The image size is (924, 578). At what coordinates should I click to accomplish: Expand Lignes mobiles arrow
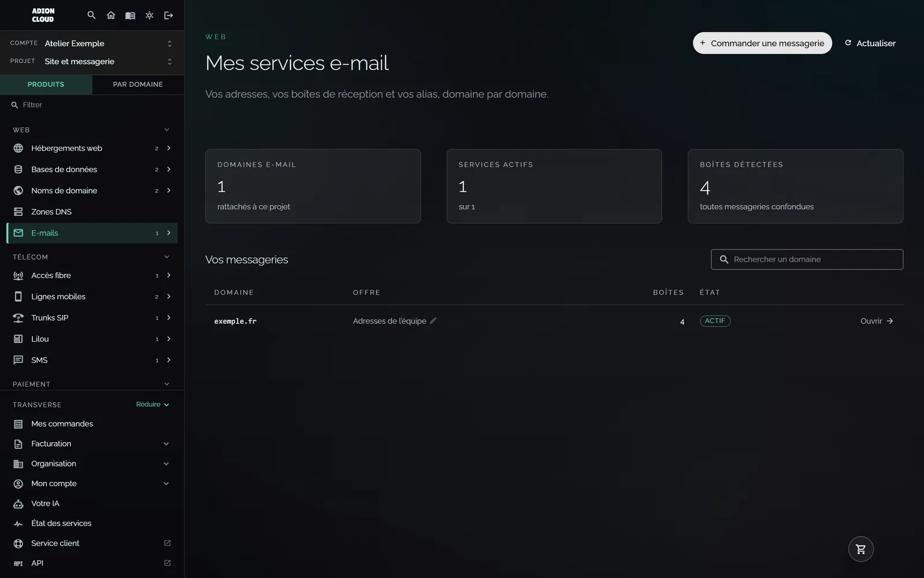169,297
